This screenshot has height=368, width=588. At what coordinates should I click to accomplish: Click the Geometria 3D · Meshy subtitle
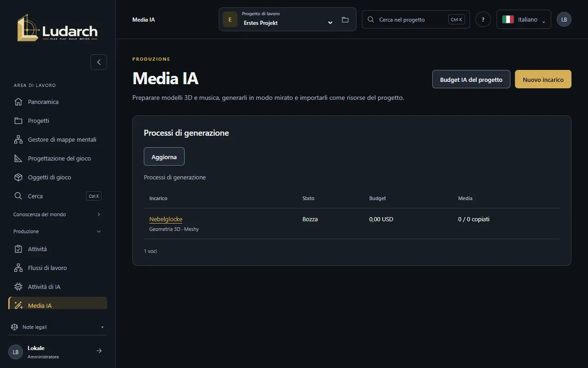click(x=174, y=229)
